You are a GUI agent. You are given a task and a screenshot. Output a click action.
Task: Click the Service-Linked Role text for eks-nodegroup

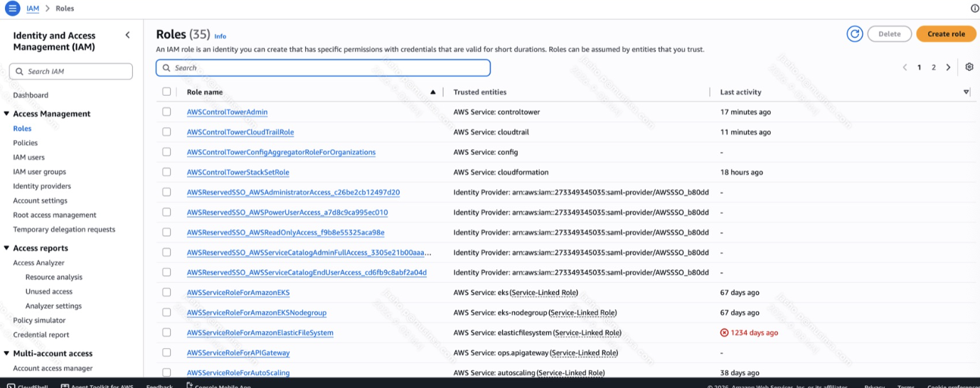(x=583, y=313)
